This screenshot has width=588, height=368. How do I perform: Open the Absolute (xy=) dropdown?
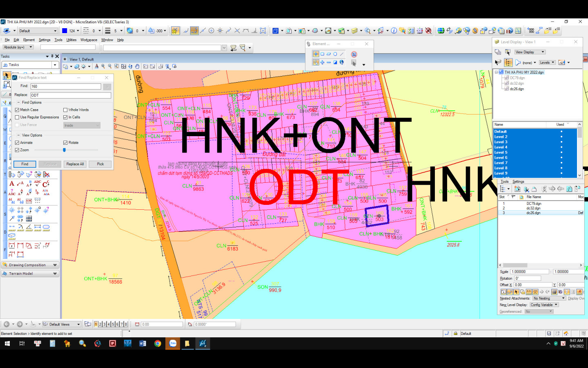[18, 47]
